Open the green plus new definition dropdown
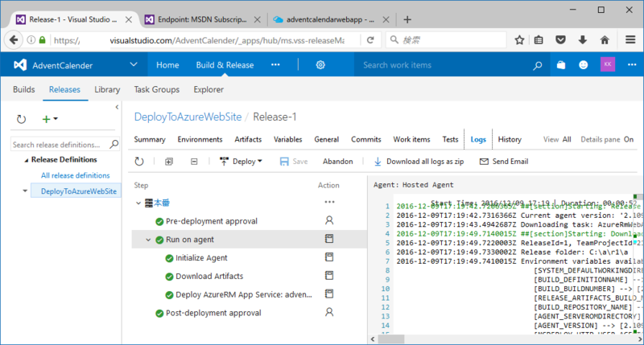644x345 pixels. (50, 119)
